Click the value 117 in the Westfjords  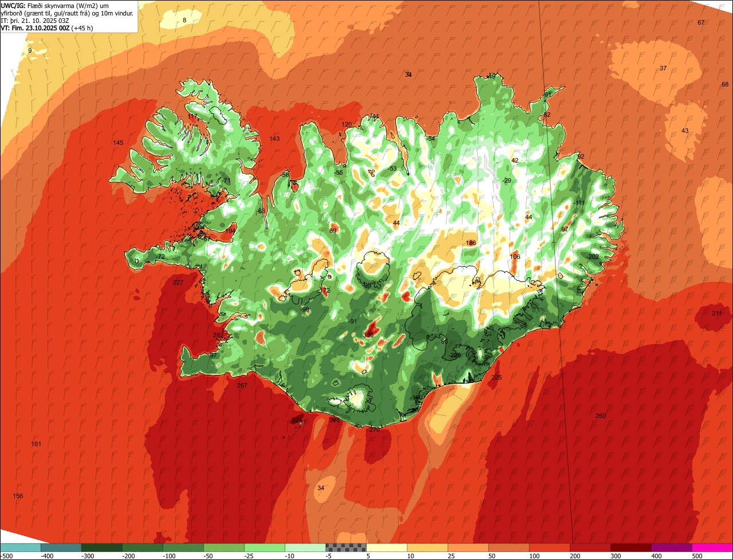pos(192,117)
